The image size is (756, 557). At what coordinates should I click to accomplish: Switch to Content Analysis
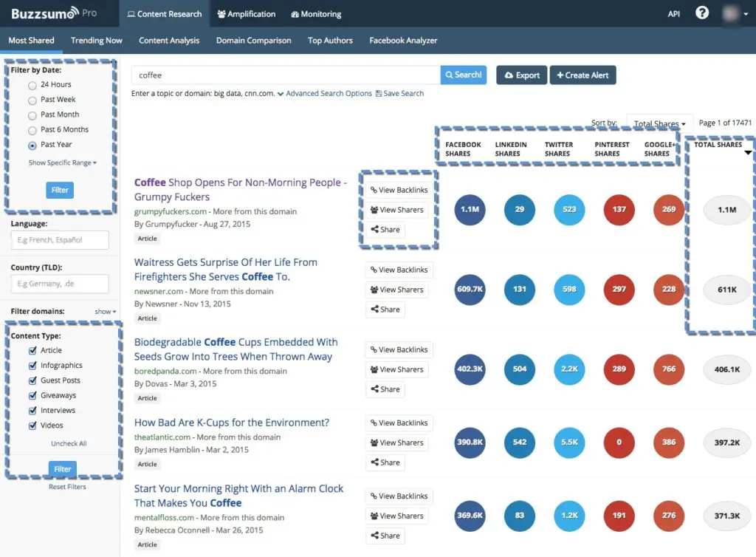[x=169, y=41]
